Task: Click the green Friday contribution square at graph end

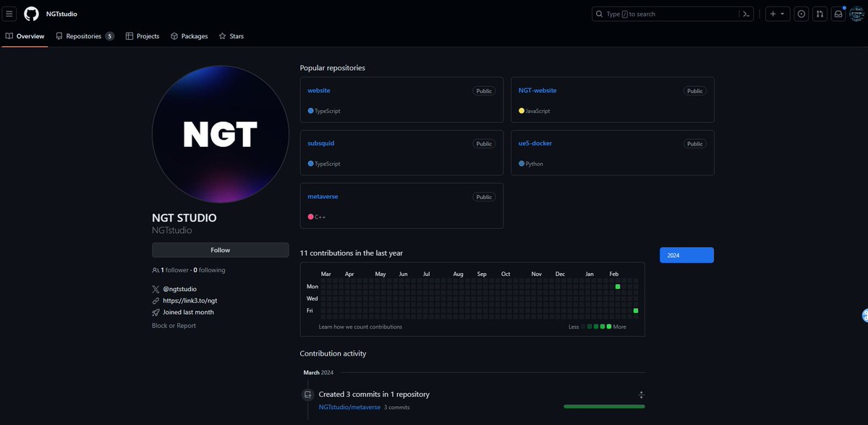Action: (636, 311)
